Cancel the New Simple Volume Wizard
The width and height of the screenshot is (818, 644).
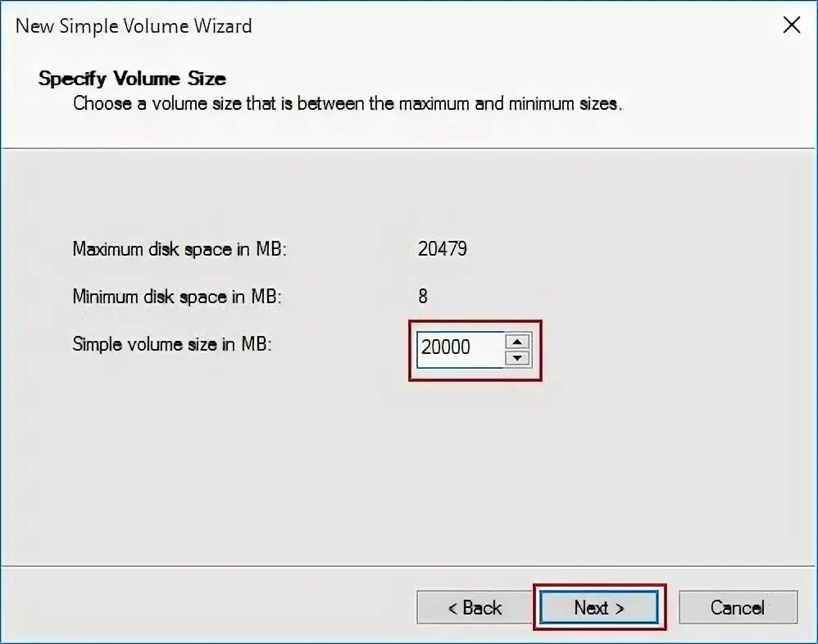(738, 607)
